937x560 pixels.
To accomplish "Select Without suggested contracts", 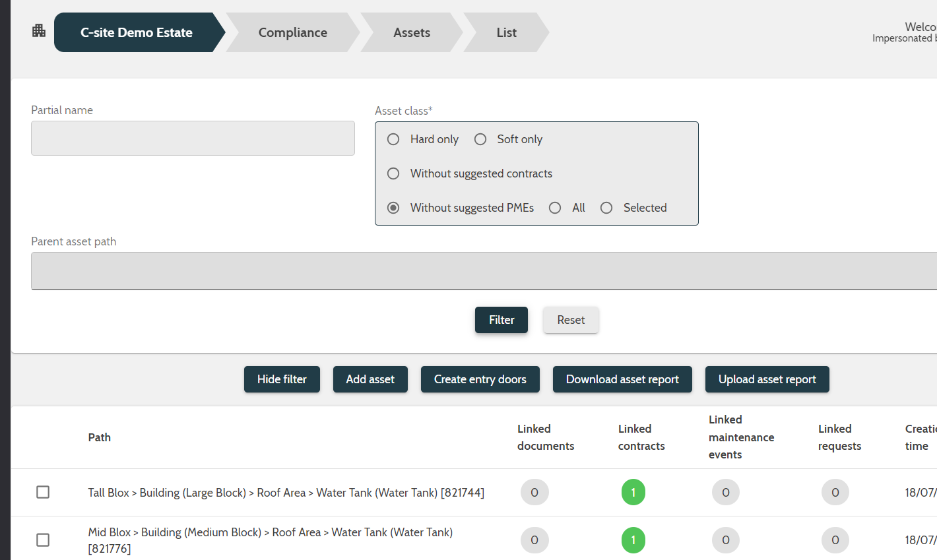I will (x=393, y=173).
